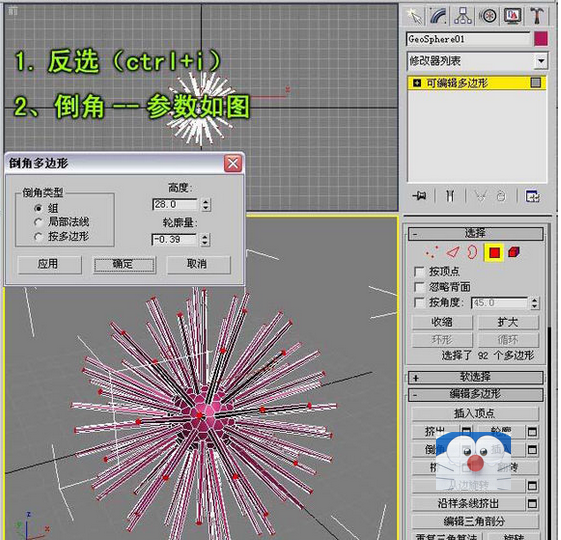Screen dimensions: 561x540
Task: Select Element sub-object level icon
Action: tap(514, 252)
